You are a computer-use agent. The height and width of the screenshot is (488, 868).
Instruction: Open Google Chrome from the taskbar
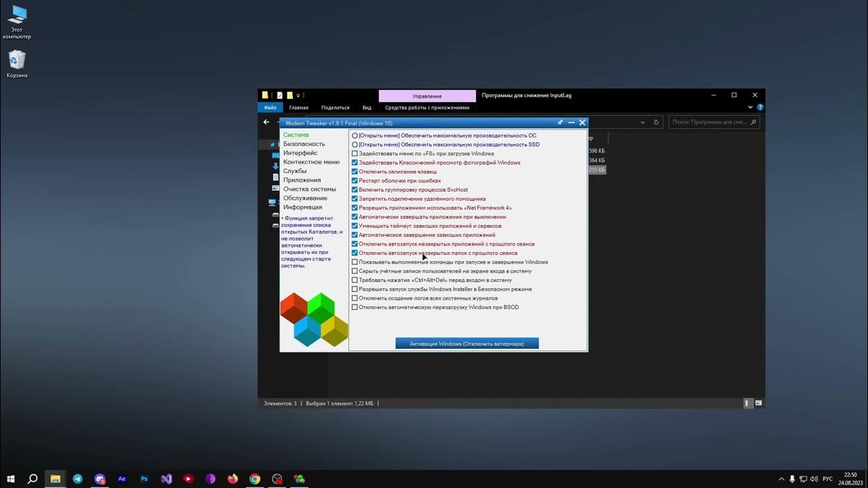pyautogui.click(x=254, y=479)
